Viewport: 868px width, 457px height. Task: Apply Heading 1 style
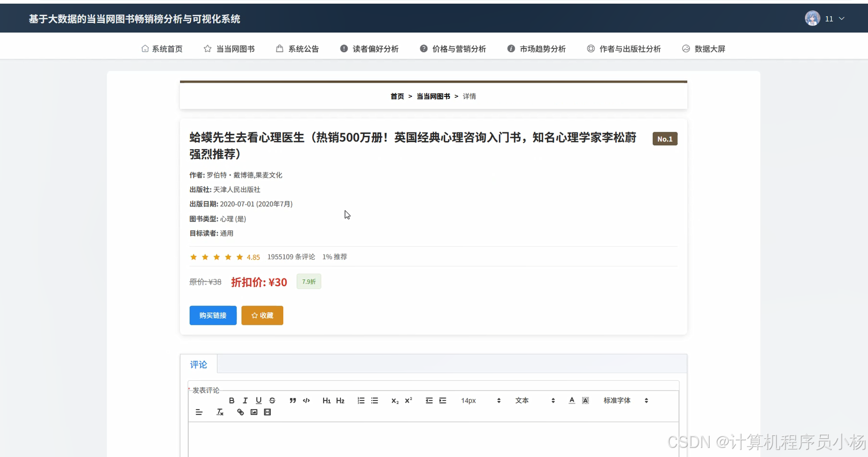(326, 401)
